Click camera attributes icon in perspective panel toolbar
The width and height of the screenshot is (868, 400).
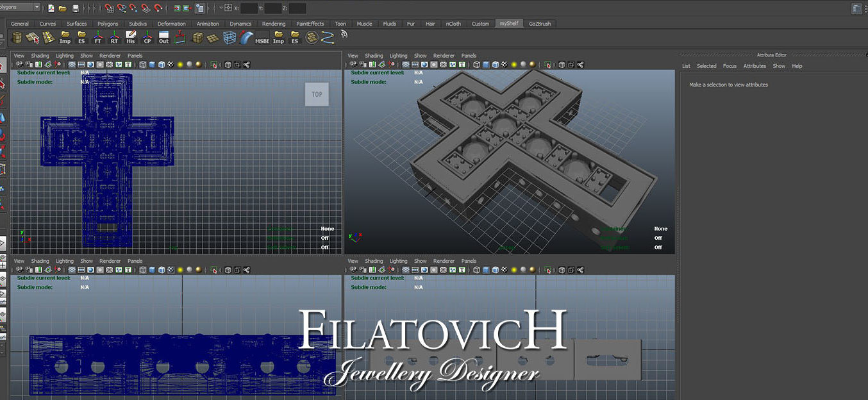point(363,65)
